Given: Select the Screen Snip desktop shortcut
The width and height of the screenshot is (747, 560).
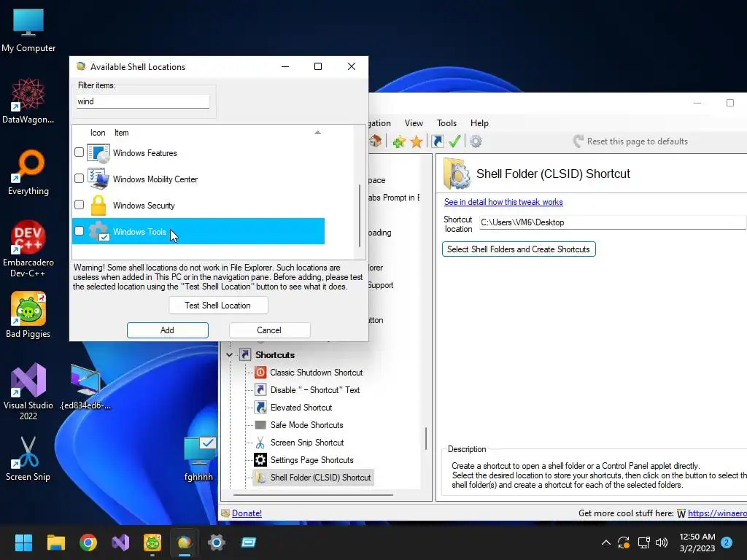Looking at the screenshot, I should click(28, 459).
